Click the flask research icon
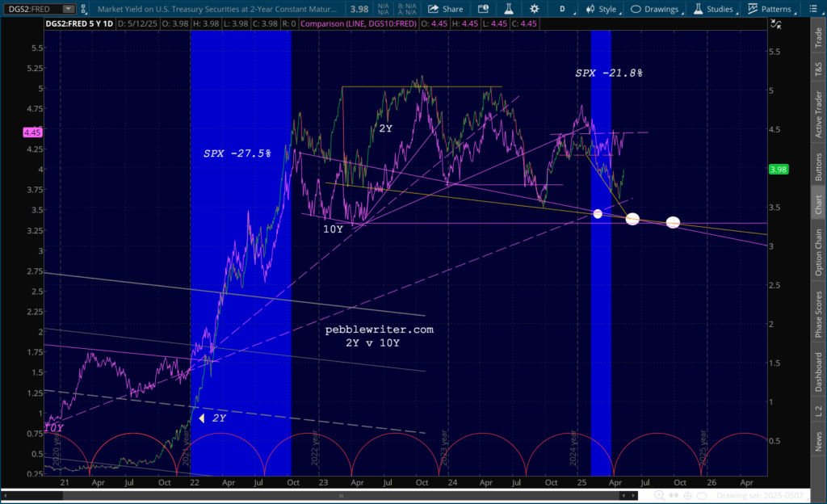The width and height of the screenshot is (827, 504). (510, 9)
